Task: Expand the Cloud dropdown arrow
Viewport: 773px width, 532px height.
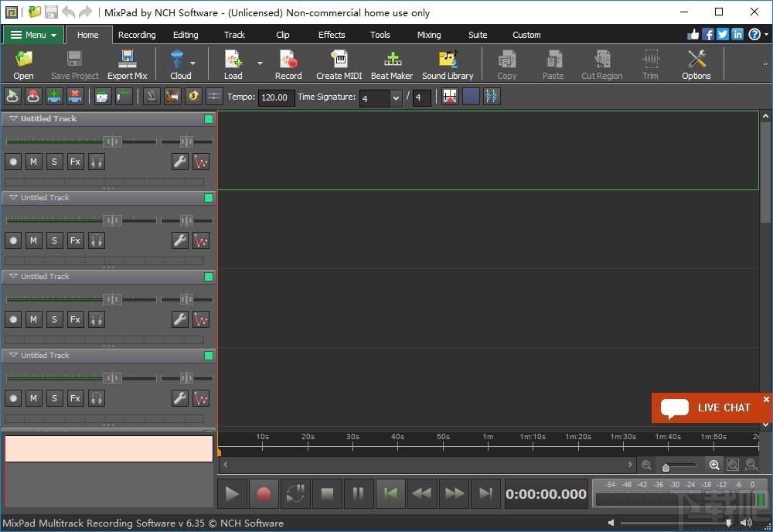Action: coord(192,63)
